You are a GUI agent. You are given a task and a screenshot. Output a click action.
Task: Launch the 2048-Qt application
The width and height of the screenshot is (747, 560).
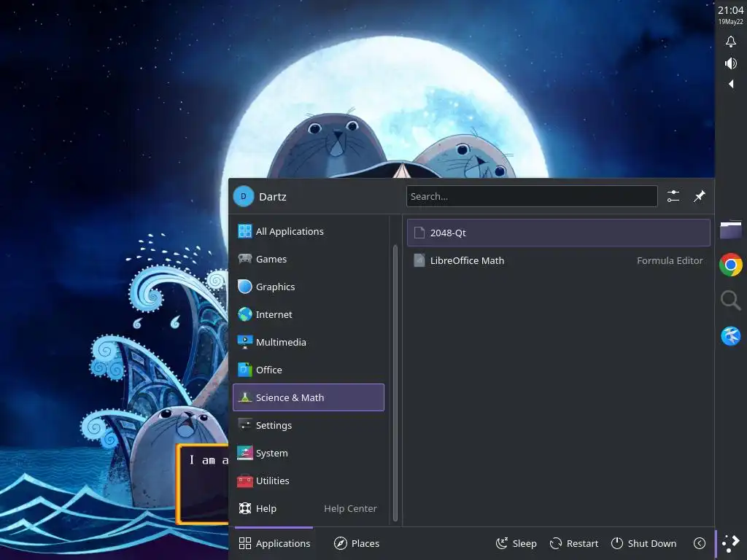coord(558,233)
